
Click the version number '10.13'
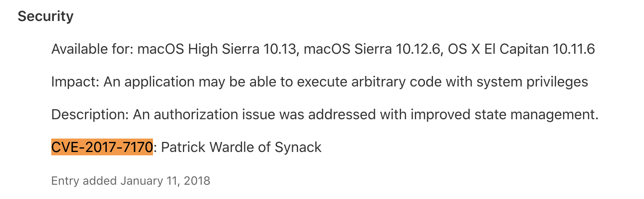280,49
